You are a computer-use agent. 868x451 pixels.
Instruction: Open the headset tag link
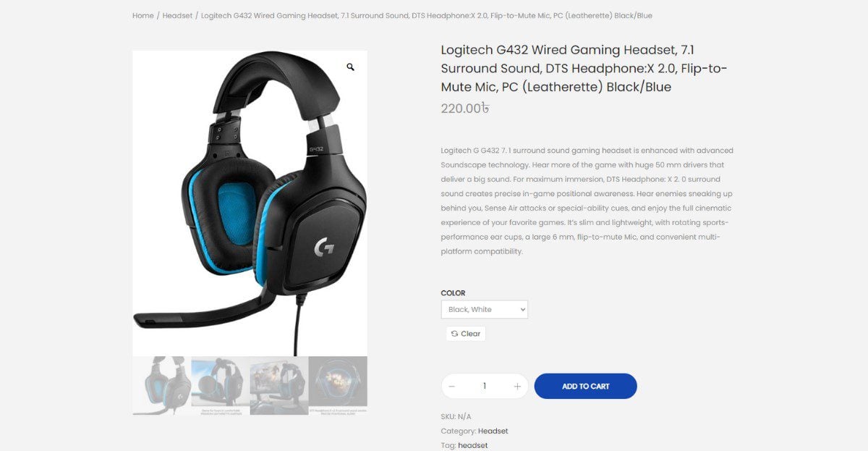(x=473, y=445)
